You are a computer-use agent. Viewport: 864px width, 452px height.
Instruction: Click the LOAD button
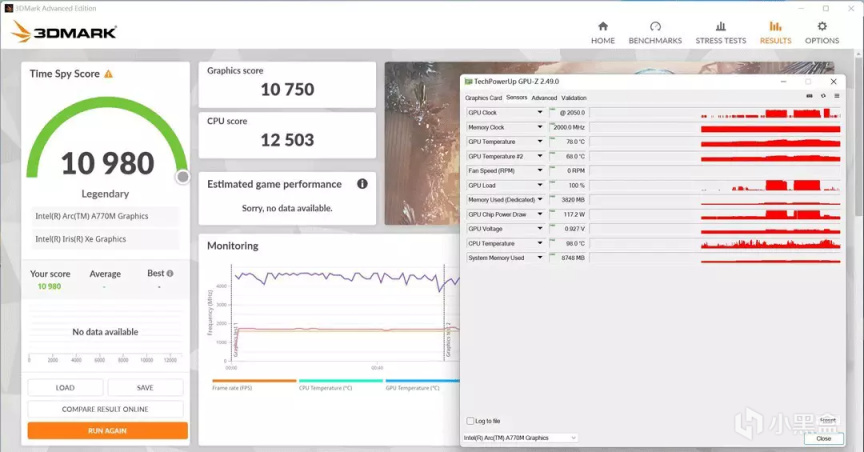pos(65,388)
